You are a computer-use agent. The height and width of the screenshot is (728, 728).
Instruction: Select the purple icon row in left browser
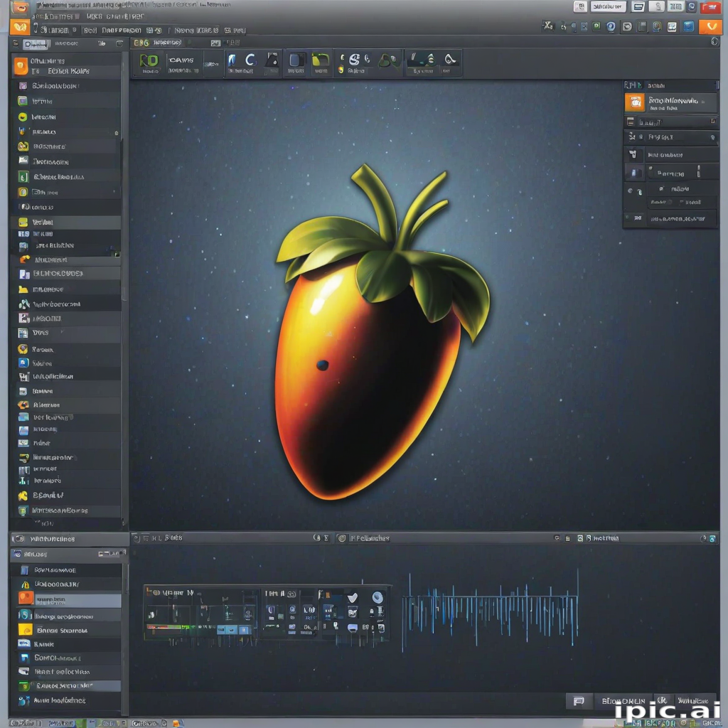click(66, 86)
